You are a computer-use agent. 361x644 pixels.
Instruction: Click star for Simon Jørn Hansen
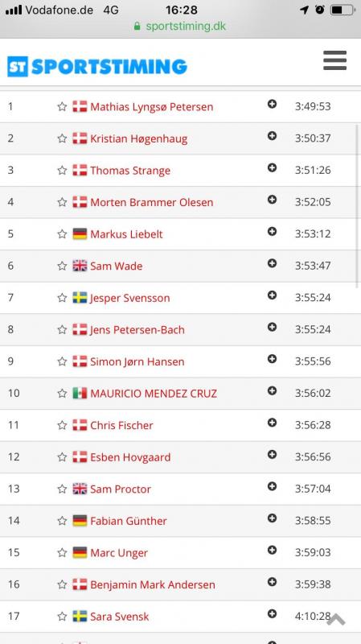62,361
